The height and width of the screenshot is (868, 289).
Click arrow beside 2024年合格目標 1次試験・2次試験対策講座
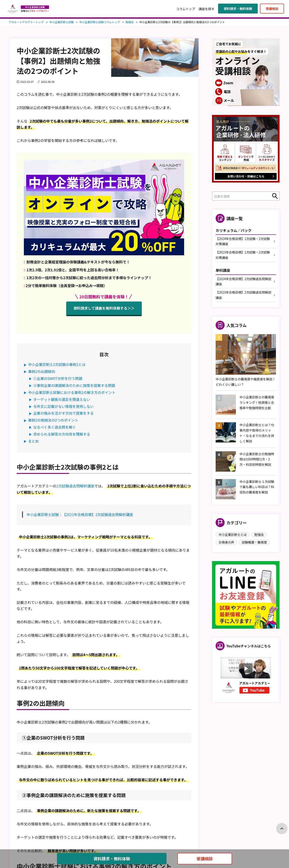pos(274,241)
